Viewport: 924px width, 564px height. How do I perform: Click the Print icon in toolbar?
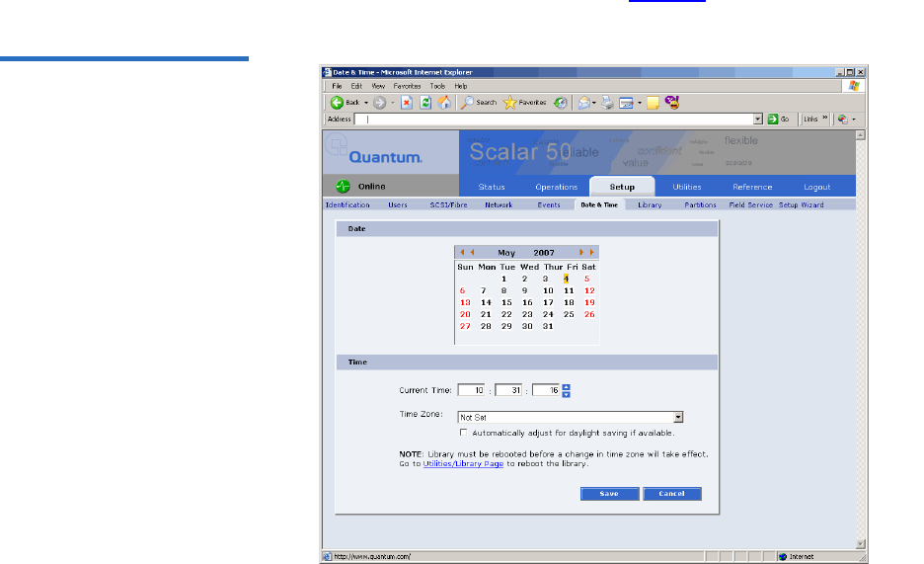[x=607, y=103]
